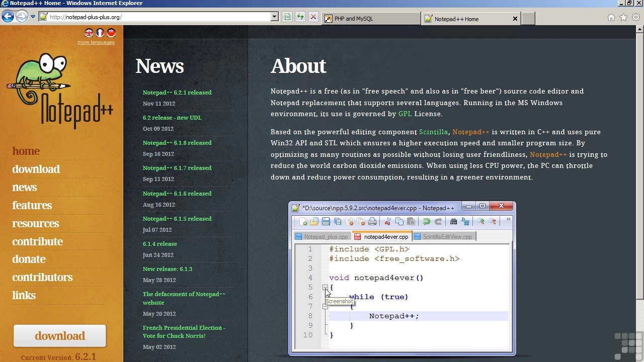Click the Open folder icon in Notepad++ screenshot
The height and width of the screenshot is (362, 644).
tap(314, 222)
